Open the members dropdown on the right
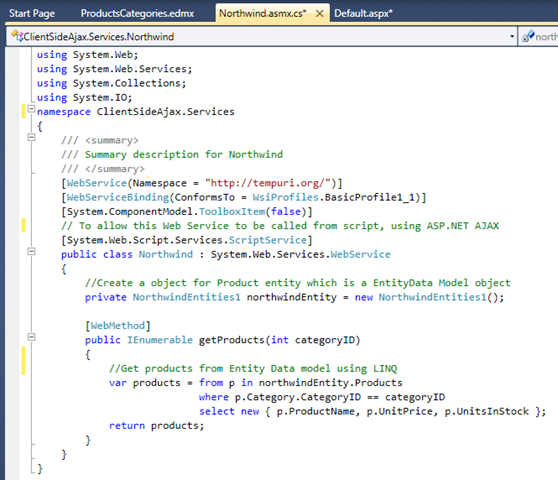Image resolution: width=558 pixels, height=480 pixels. [539, 36]
